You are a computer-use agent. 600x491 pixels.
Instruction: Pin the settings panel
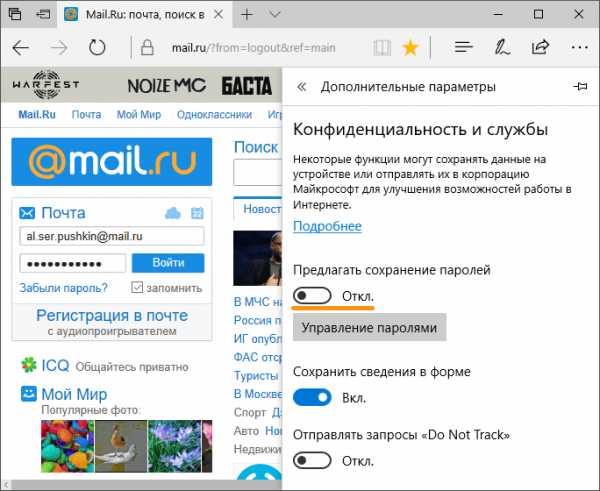[580, 87]
